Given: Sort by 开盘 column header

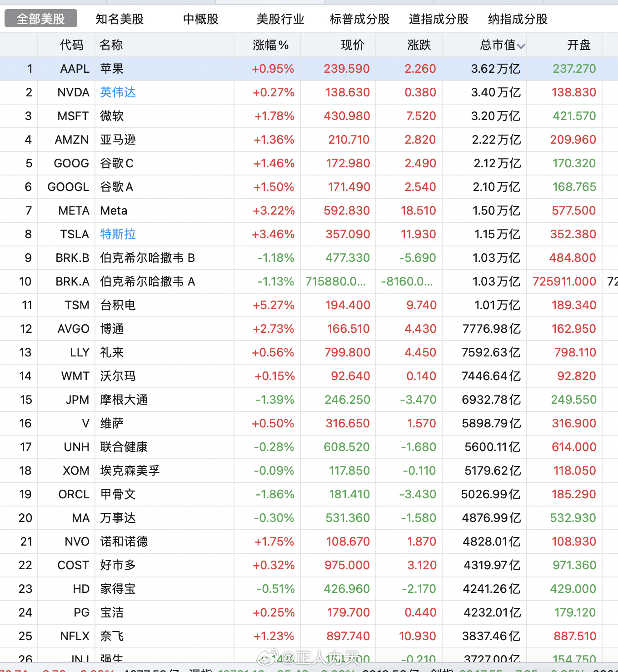Looking at the screenshot, I should 579,45.
